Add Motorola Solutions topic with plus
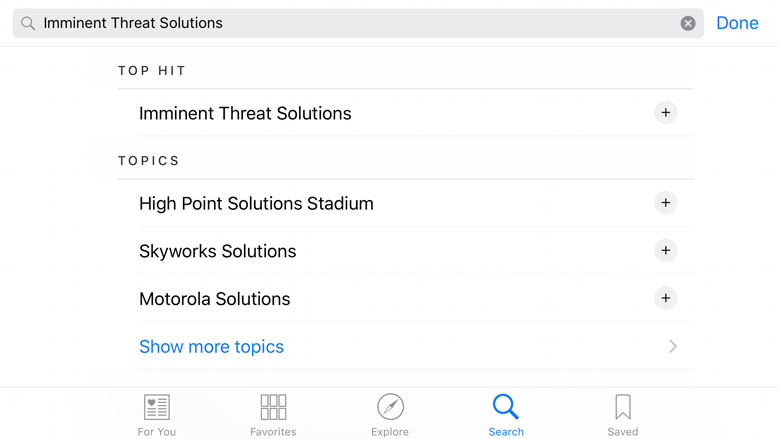 pyautogui.click(x=666, y=298)
